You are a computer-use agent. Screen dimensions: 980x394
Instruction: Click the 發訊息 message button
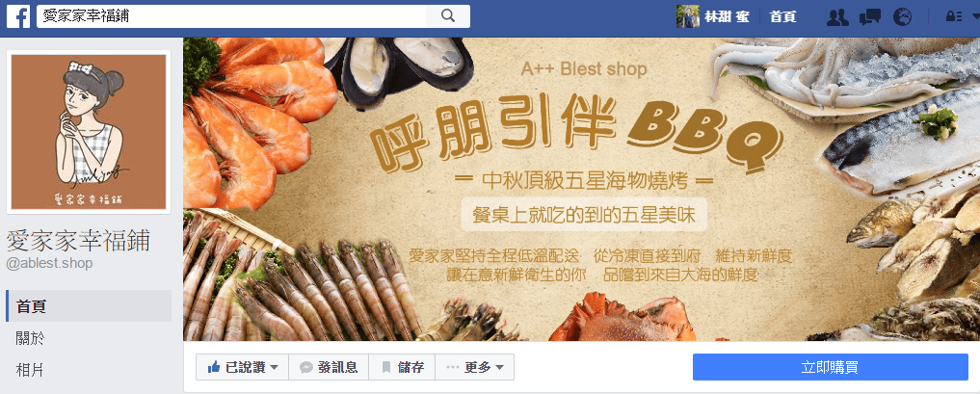coord(329,367)
